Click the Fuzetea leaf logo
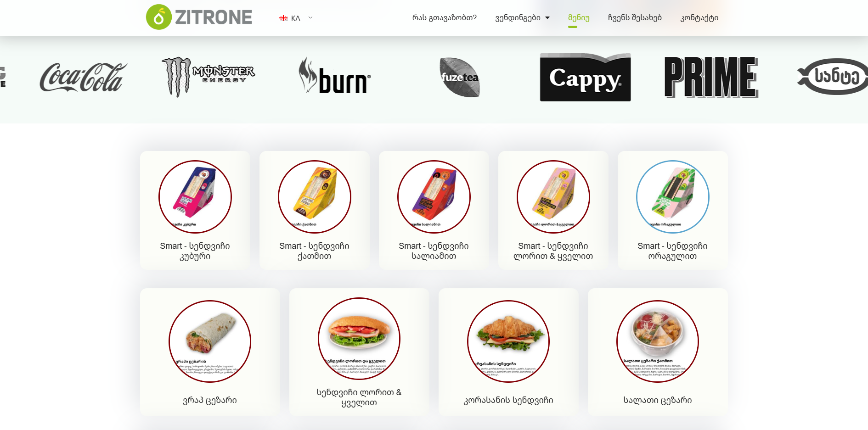868x430 pixels. tap(459, 77)
